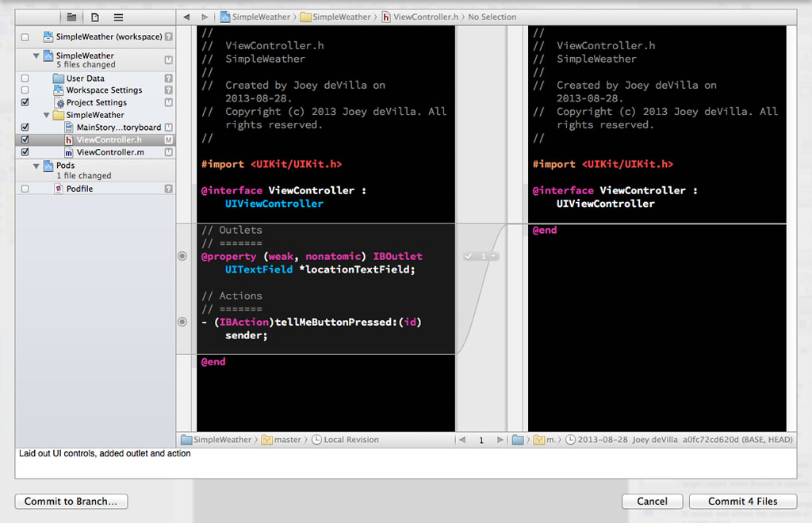Viewport: 812px width, 523px height.
Task: Click the ? status badge beside User Data
Action: 168,78
